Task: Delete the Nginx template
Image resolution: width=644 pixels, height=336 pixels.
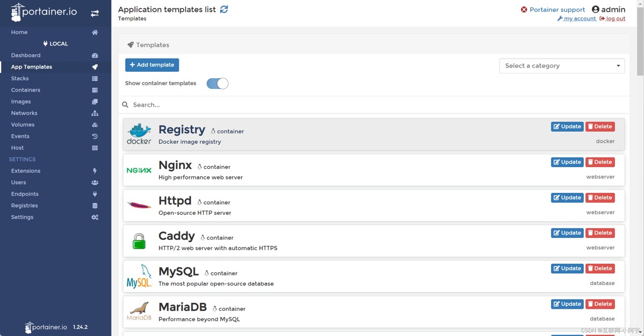Action: coord(600,162)
